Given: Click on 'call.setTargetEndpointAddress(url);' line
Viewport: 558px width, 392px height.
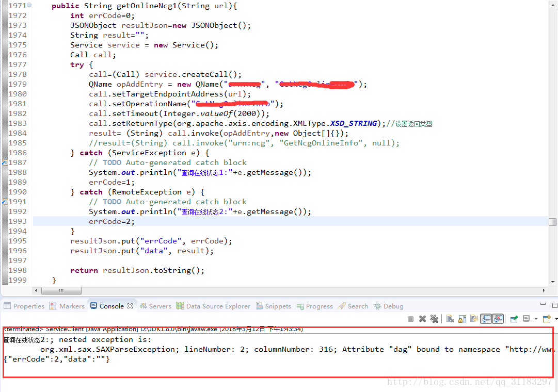Looking at the screenshot, I should coord(170,94).
